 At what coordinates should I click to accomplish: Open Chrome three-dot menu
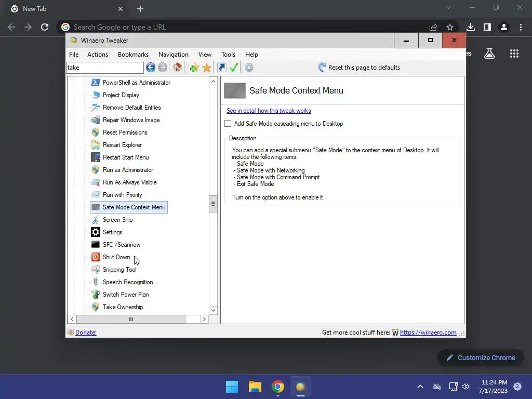pyautogui.click(x=521, y=27)
